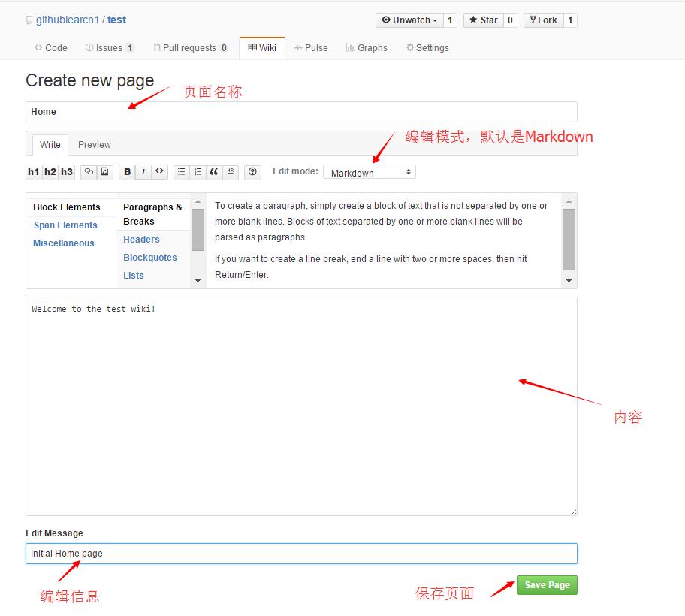This screenshot has height=616, width=685.
Task: Switch to the Preview tab
Action: click(95, 144)
